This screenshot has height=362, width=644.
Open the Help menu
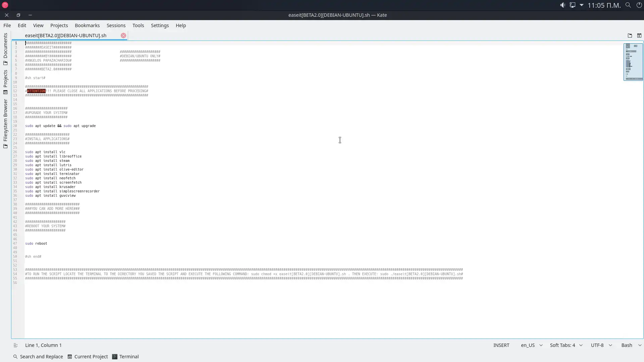(181, 25)
